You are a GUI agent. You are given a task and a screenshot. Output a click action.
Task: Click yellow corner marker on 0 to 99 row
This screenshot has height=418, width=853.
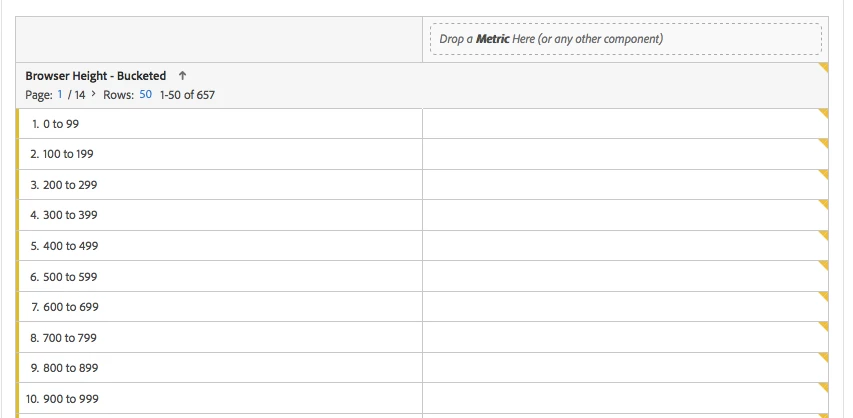tap(823, 113)
